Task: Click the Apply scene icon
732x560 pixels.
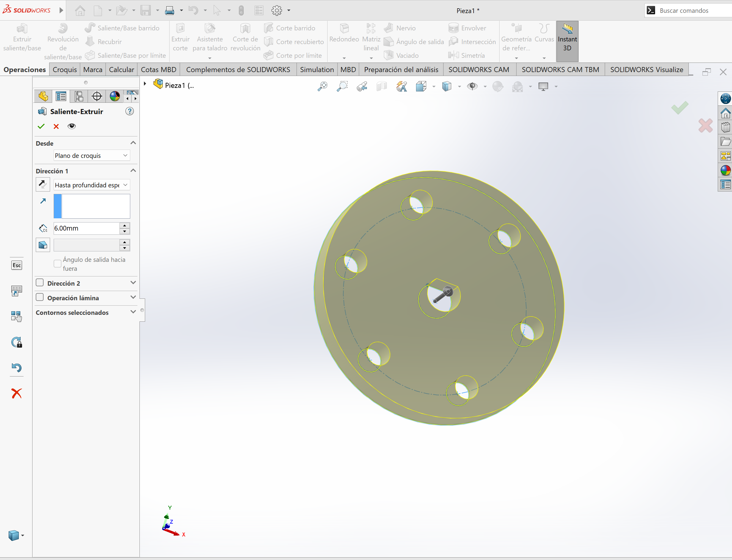Action: point(518,86)
